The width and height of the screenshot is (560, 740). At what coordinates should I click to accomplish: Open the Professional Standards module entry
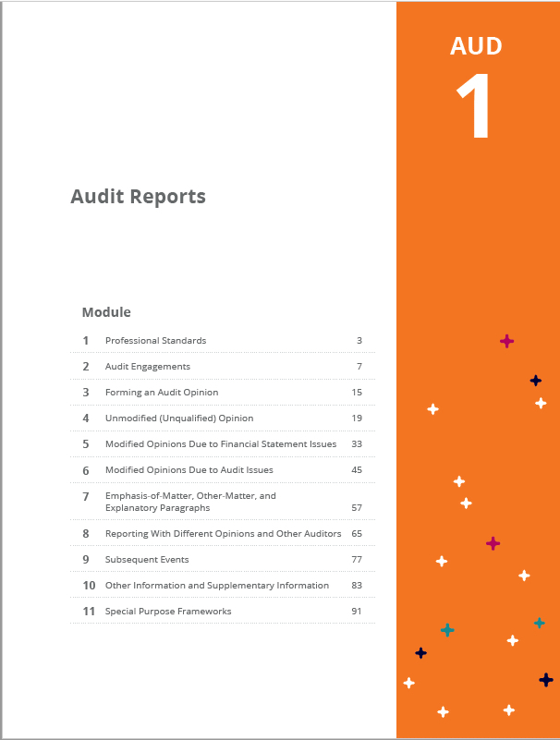coord(155,341)
